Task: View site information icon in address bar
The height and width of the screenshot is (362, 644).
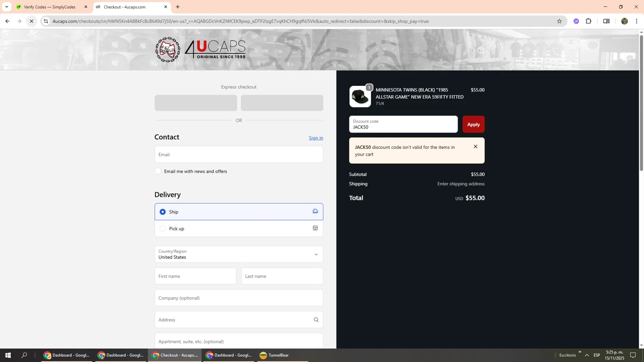Action: click(46, 21)
